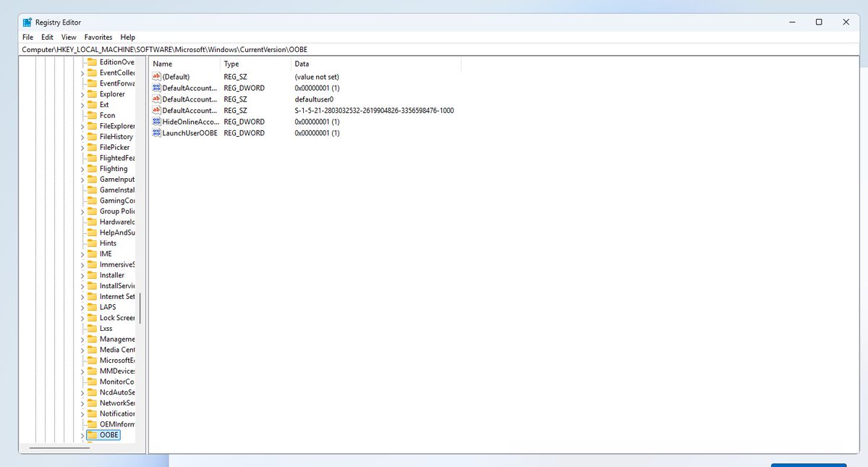Viewport: 868px width, 467px height.
Task: Click the folder icon of the GameInstal key
Action: point(92,190)
